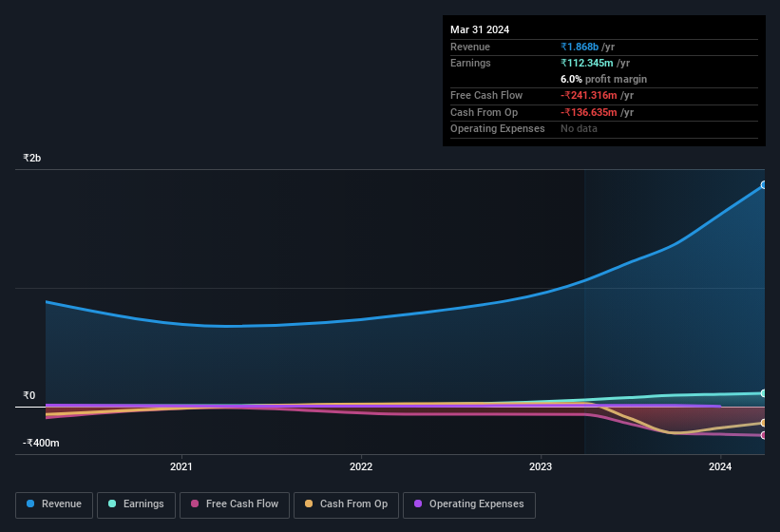Click the Revenue row label in tooltip

pos(470,47)
